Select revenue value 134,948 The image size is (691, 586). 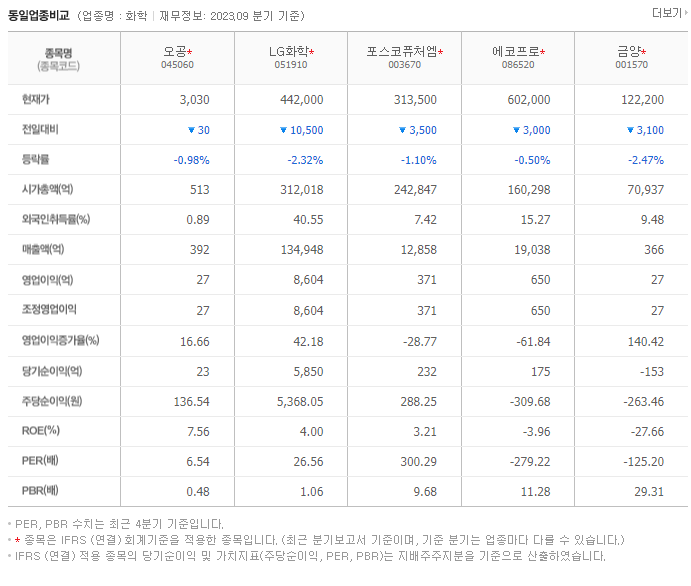(x=302, y=249)
